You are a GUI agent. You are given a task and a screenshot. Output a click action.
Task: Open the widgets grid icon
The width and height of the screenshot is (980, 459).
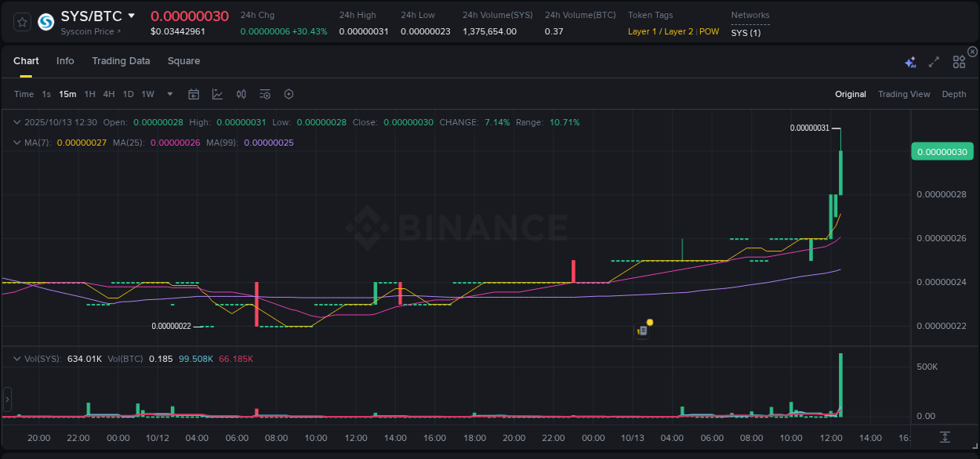pos(959,61)
